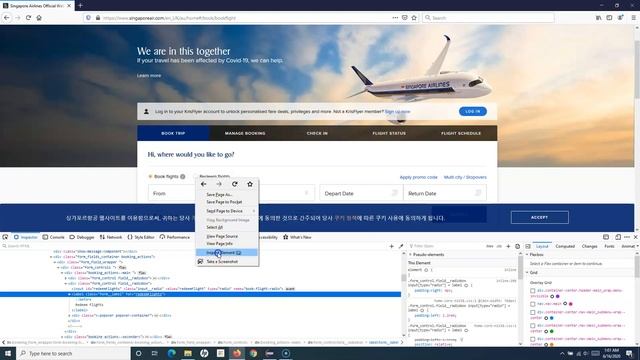The image size is (640, 360).
Task: Open the Windows Start menu
Action: (7, 353)
